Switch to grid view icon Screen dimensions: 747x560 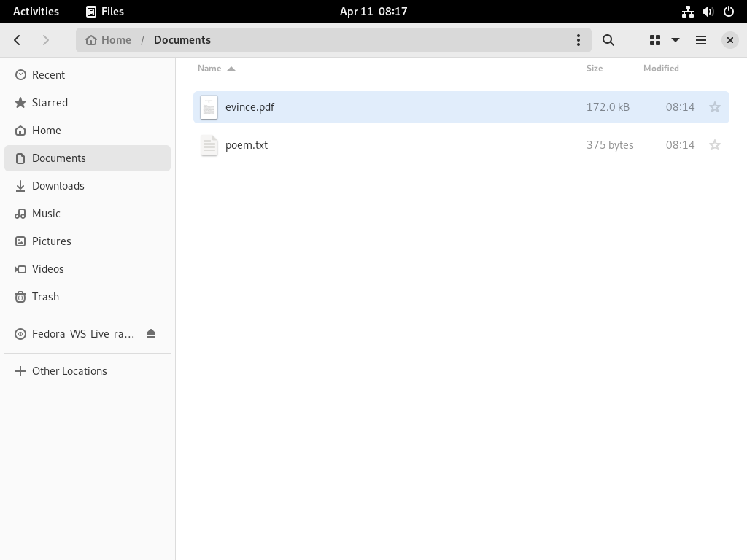click(655, 40)
